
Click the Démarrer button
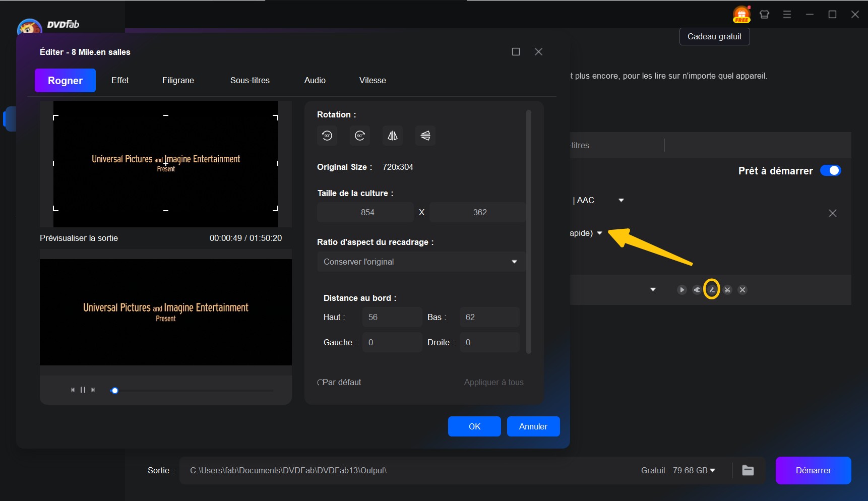coord(813,470)
